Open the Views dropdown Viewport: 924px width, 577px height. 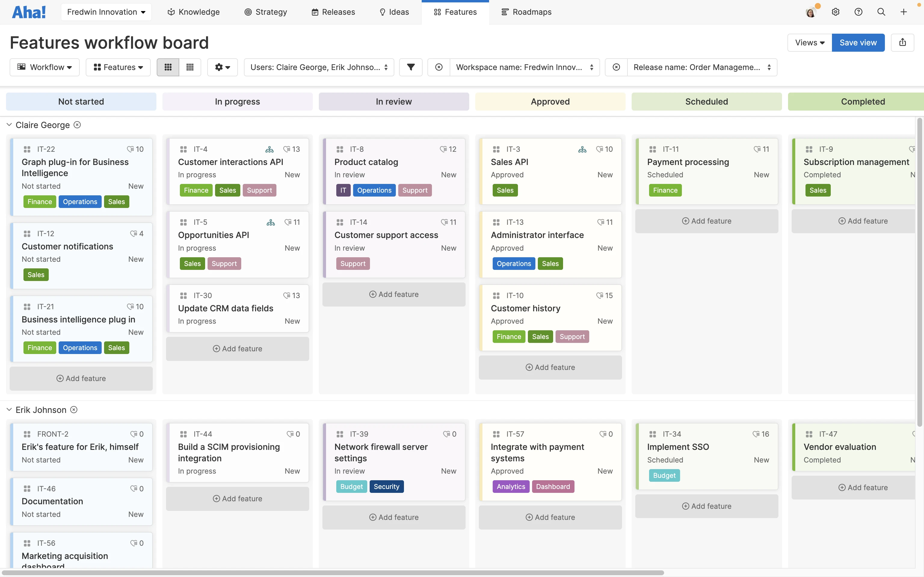(x=809, y=42)
